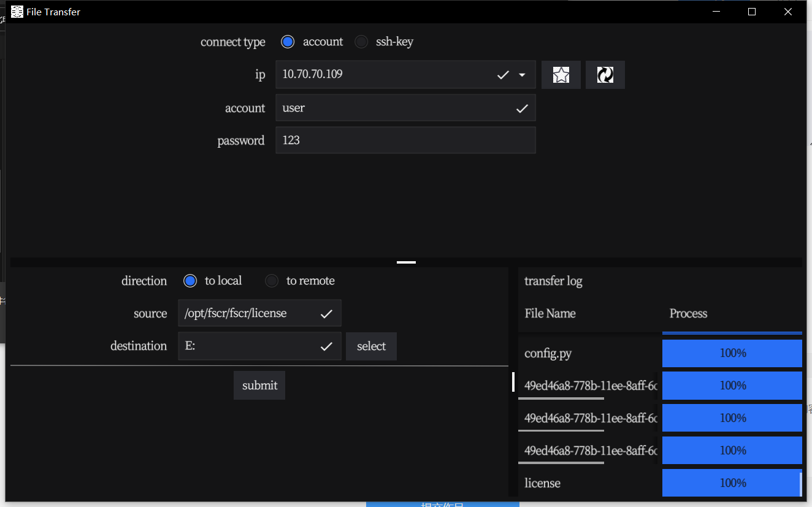Select the license row in transfer log

pyautogui.click(x=660, y=483)
